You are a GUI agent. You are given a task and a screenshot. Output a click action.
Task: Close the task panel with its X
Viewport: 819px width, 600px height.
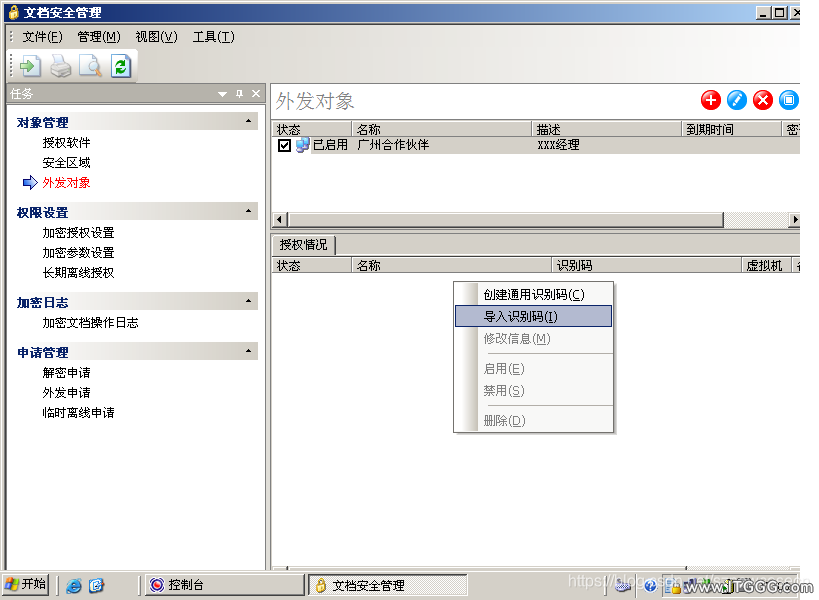point(255,93)
